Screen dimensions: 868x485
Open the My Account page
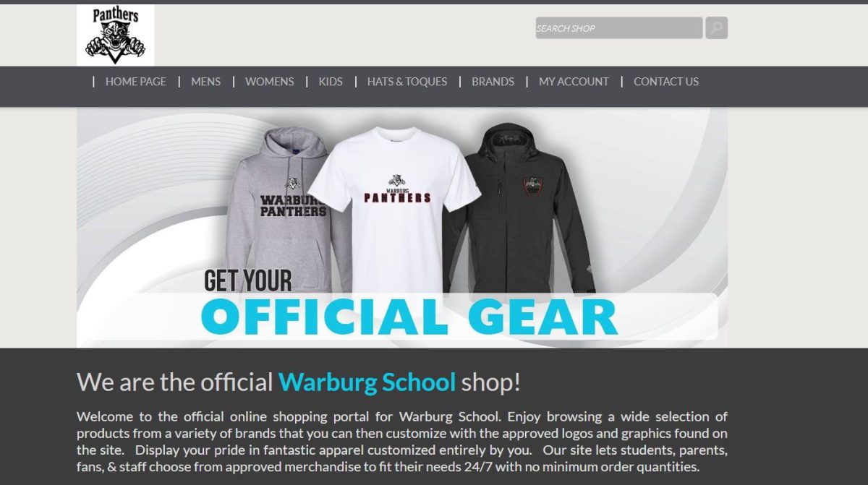coord(574,82)
